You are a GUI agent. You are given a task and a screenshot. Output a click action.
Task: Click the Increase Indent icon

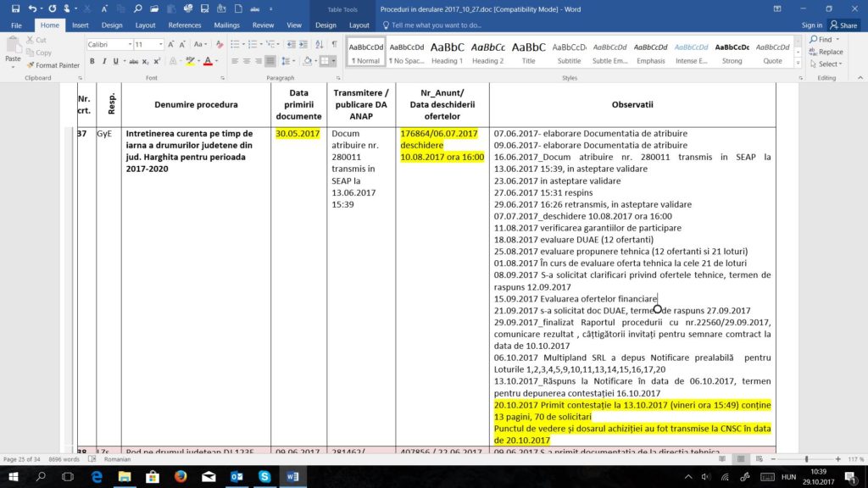tap(303, 44)
